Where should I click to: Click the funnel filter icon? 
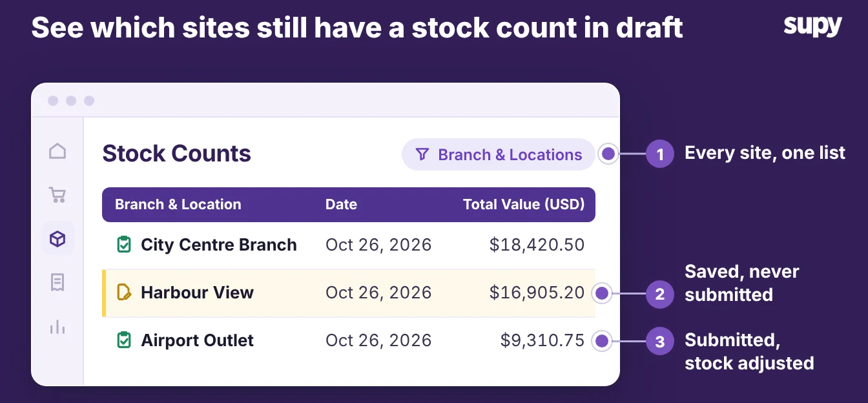click(x=422, y=154)
